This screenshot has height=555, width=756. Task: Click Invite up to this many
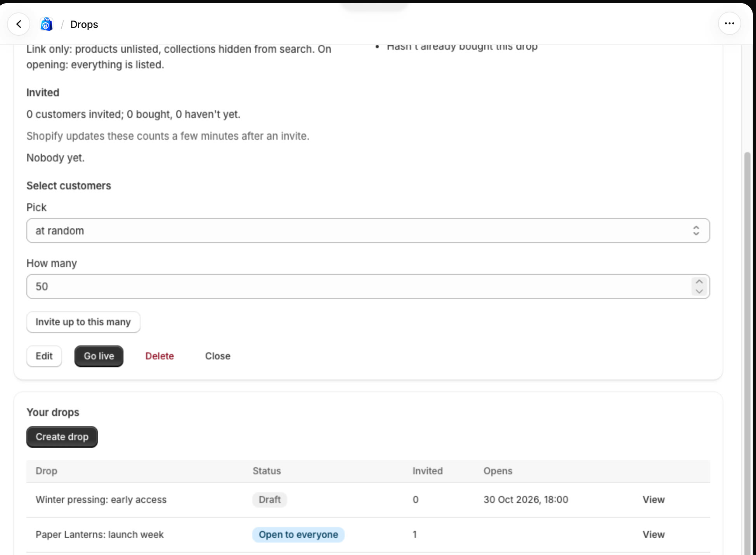click(x=83, y=322)
